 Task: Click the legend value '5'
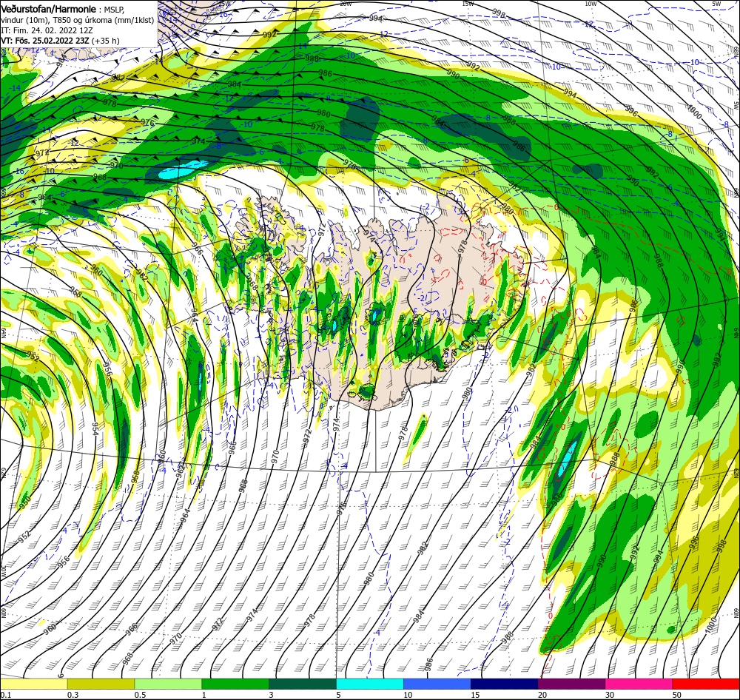click(338, 695)
